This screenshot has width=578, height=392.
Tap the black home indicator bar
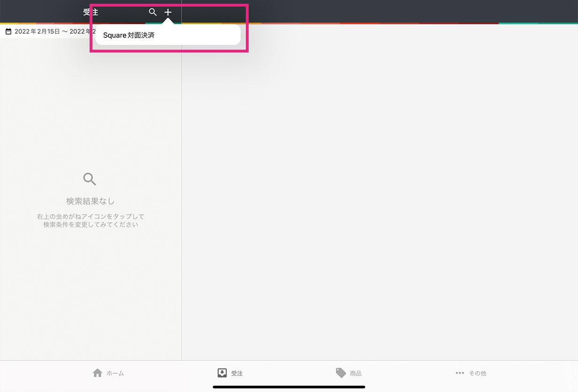(289, 387)
